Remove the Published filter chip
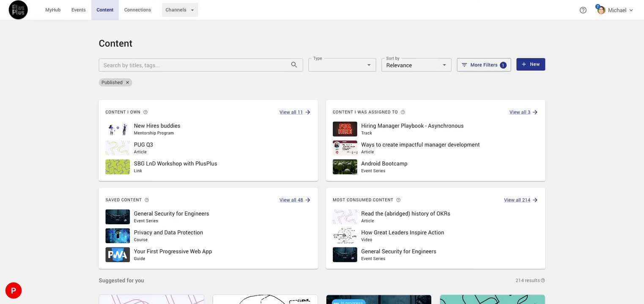 127,83
